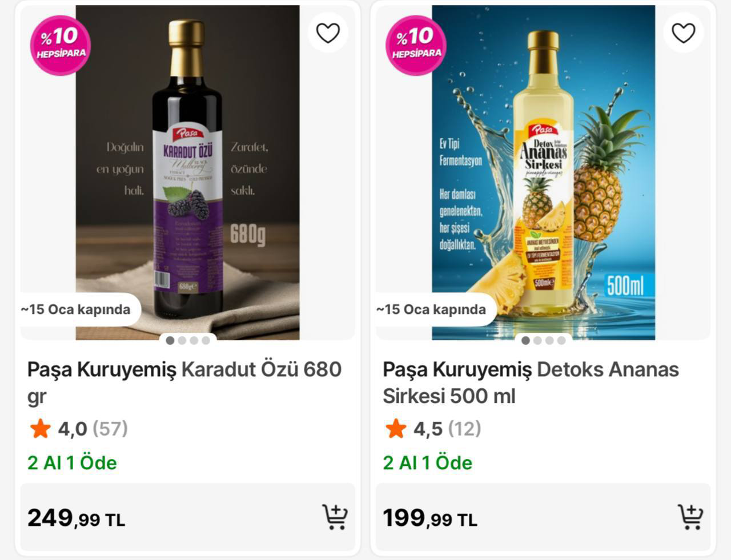Favorite the Detoks Ananas Sirkesi with heart
The height and width of the screenshot is (560, 731).
point(683,33)
